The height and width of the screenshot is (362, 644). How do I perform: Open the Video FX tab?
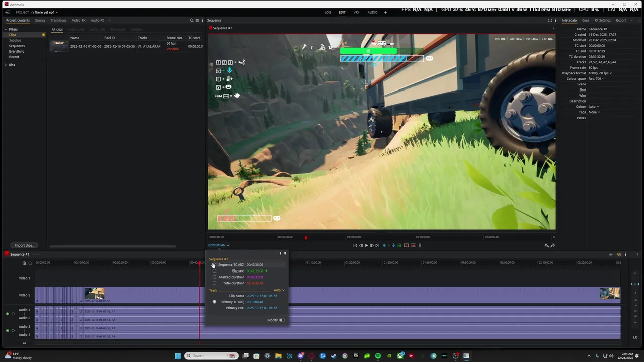point(78,20)
